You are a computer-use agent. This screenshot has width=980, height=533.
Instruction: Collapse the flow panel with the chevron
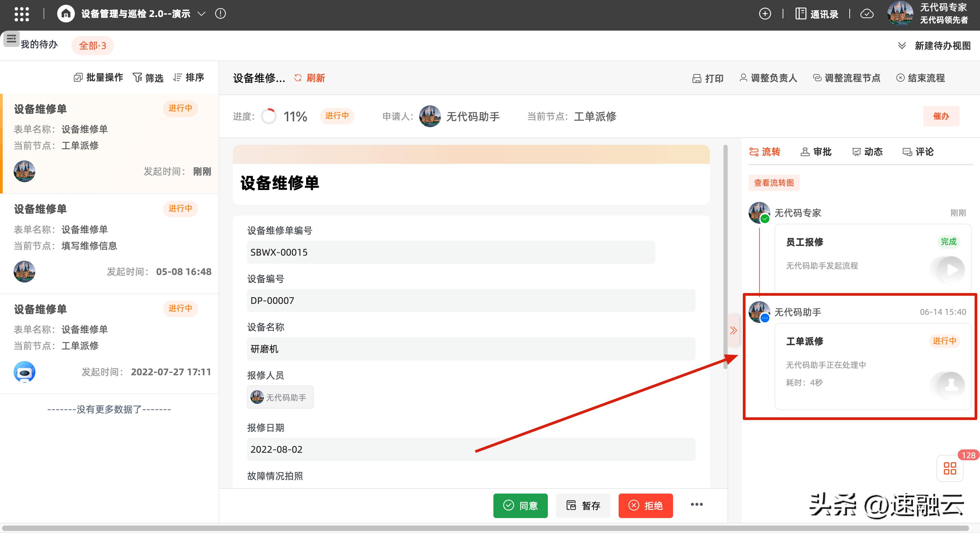click(734, 330)
